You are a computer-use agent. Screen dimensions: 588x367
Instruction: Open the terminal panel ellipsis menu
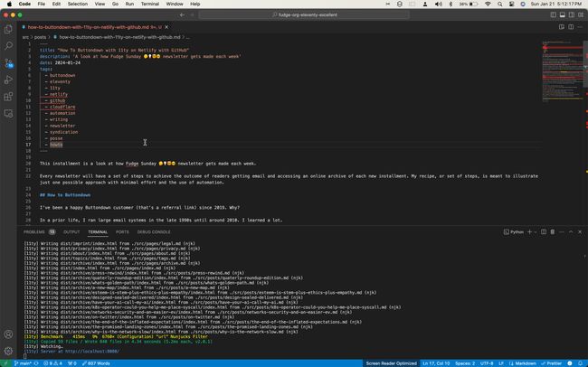(x=562, y=232)
